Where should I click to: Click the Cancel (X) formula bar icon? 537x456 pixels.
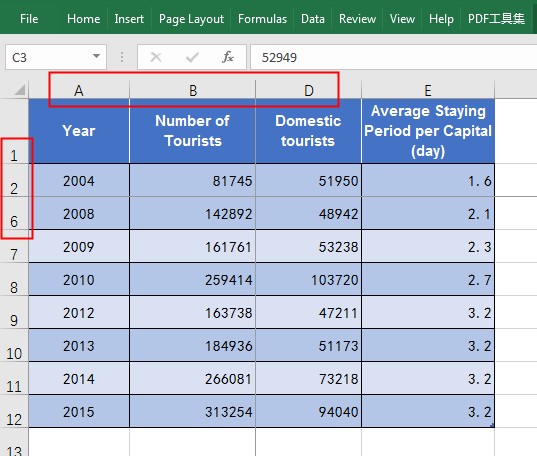point(156,57)
